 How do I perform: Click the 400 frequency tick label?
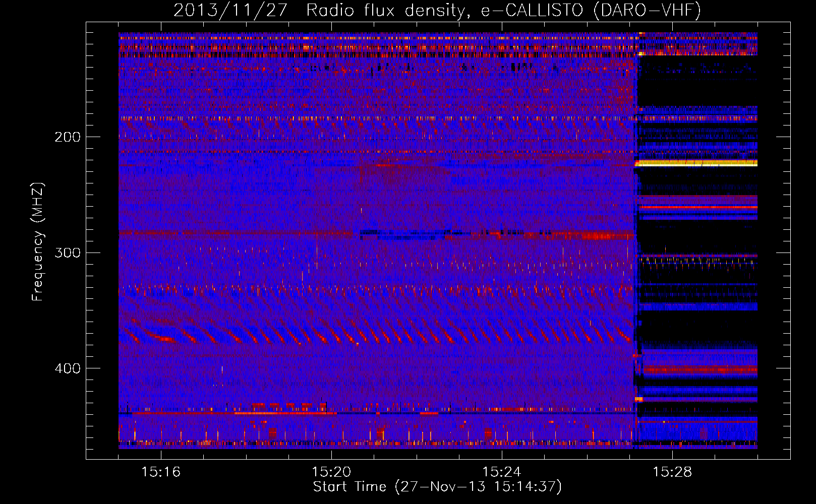(x=67, y=368)
